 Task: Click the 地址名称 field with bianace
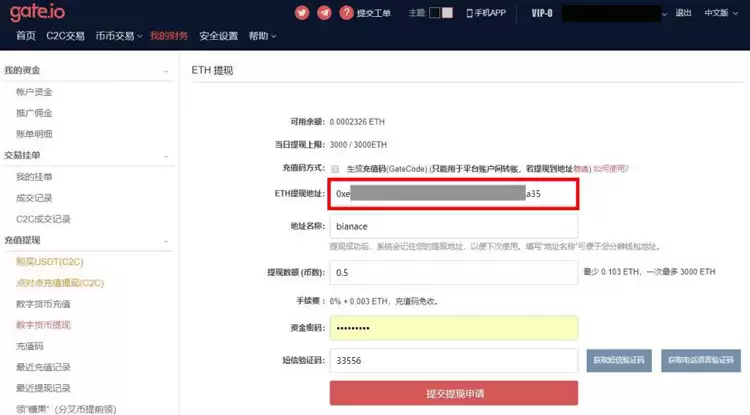click(453, 226)
